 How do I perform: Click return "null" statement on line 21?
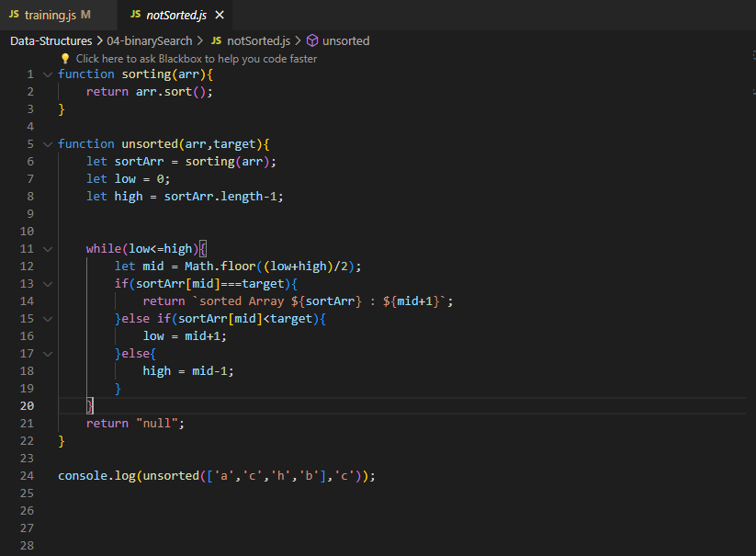pyautogui.click(x=135, y=424)
